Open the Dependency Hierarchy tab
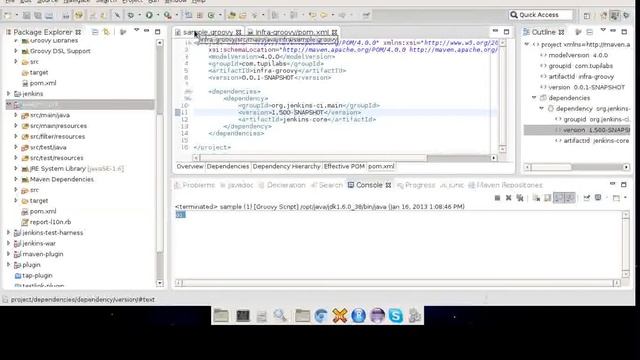The height and width of the screenshot is (360, 640). (287, 167)
